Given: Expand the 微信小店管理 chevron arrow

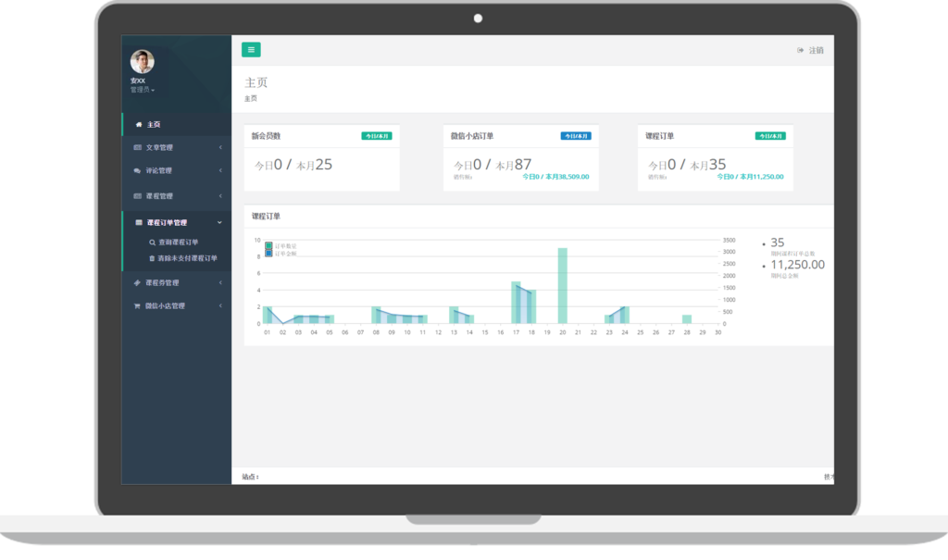Looking at the screenshot, I should pyautogui.click(x=220, y=306).
